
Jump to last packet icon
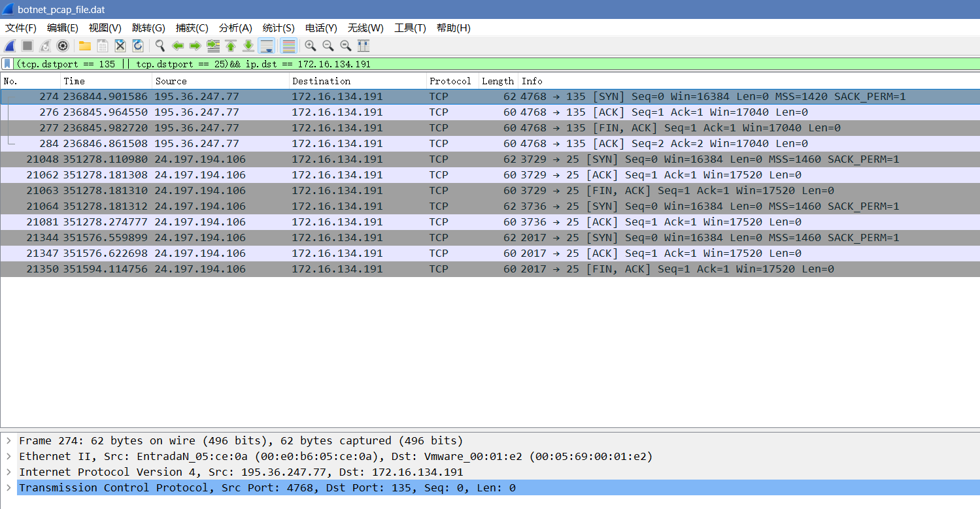[x=248, y=46]
